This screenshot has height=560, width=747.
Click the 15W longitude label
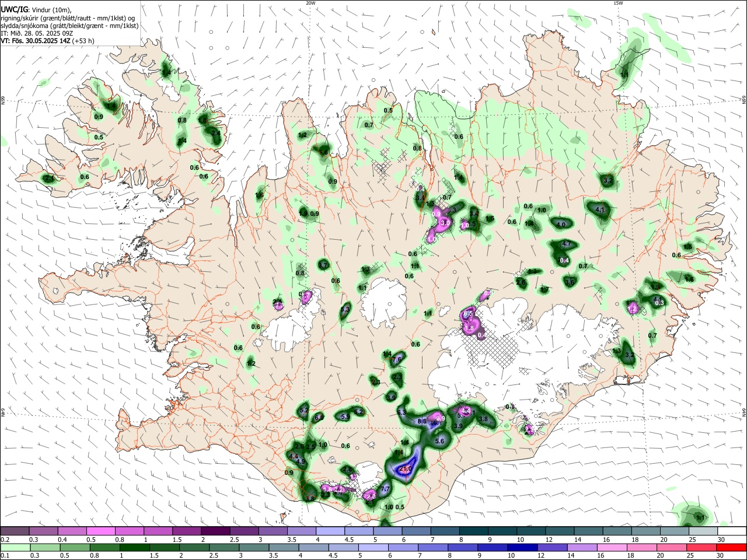click(x=618, y=3)
